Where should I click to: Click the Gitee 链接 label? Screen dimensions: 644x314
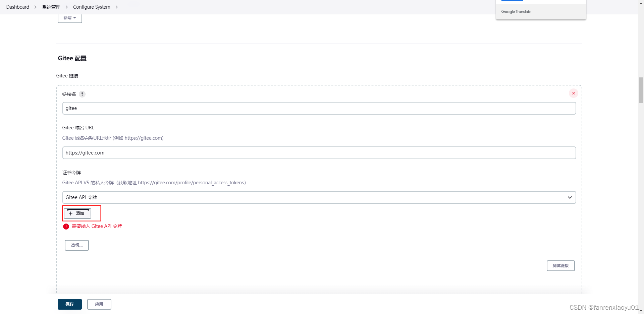pos(67,76)
